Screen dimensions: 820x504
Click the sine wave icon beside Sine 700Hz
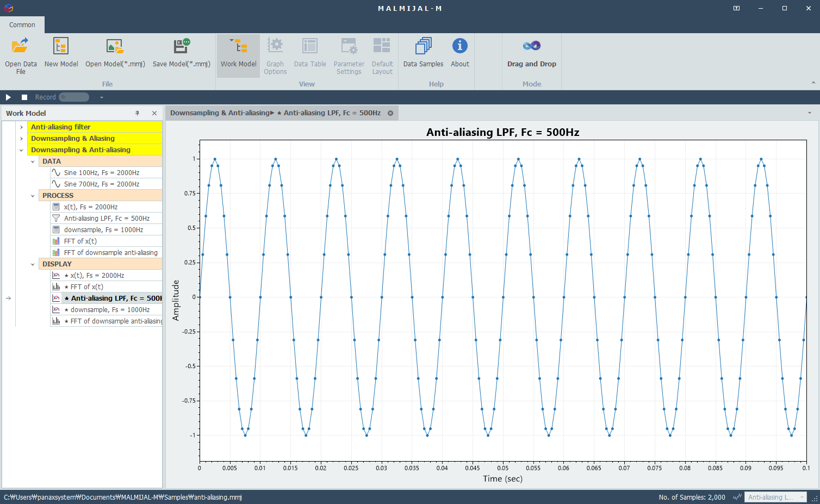56,184
